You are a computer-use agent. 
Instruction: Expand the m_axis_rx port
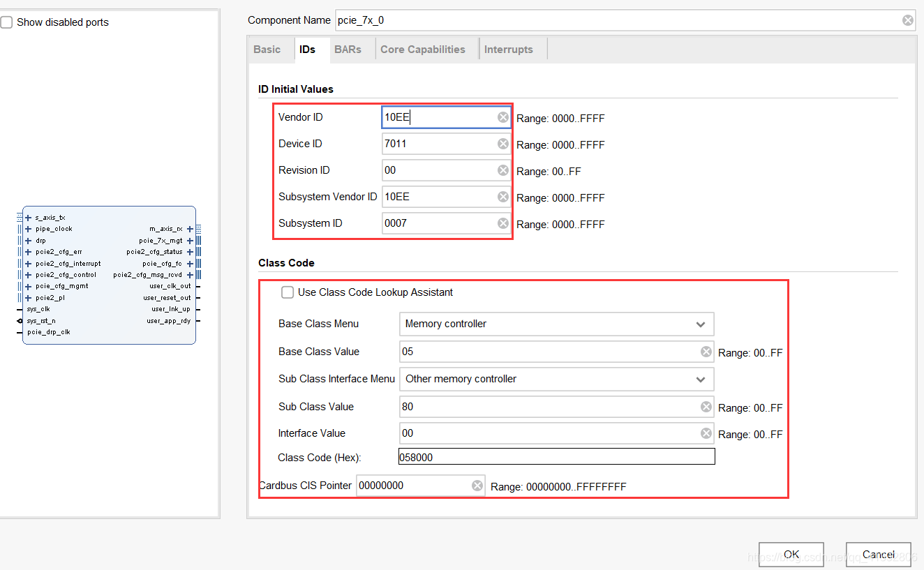190,229
